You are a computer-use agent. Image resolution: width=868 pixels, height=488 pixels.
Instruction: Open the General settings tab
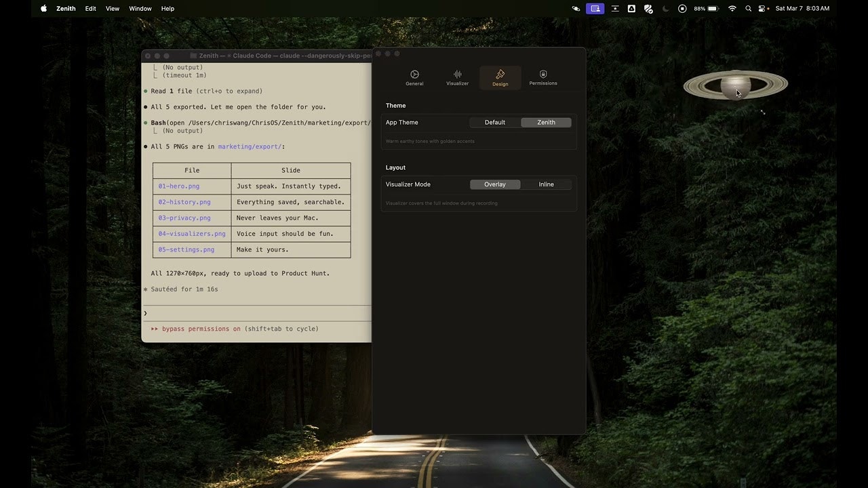click(414, 77)
